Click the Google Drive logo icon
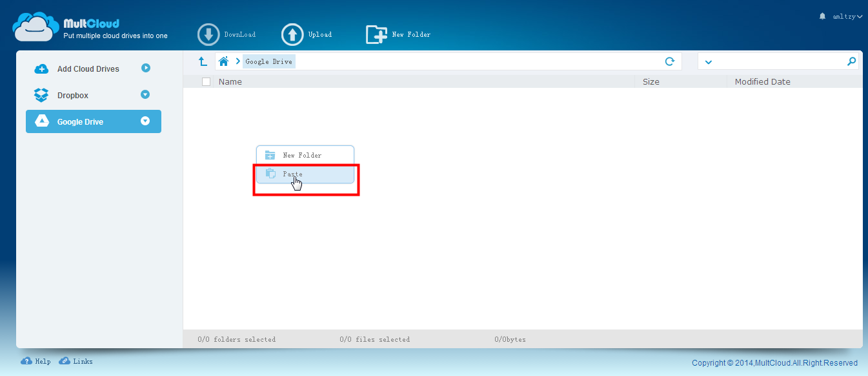Image resolution: width=868 pixels, height=376 pixels. click(x=41, y=121)
